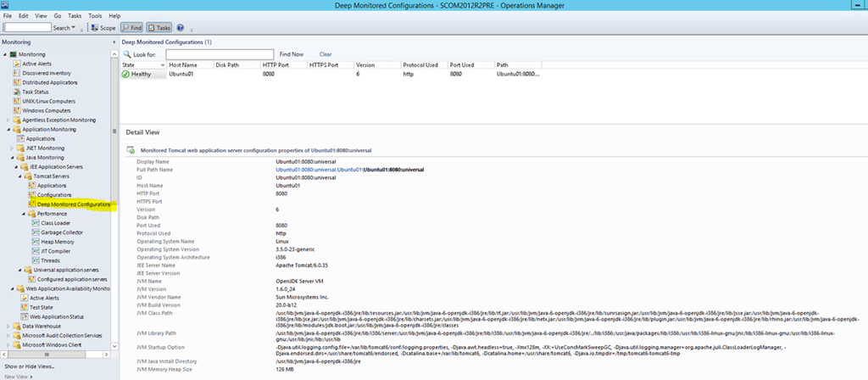
Task: Open the Test State view
Action: click(x=41, y=307)
